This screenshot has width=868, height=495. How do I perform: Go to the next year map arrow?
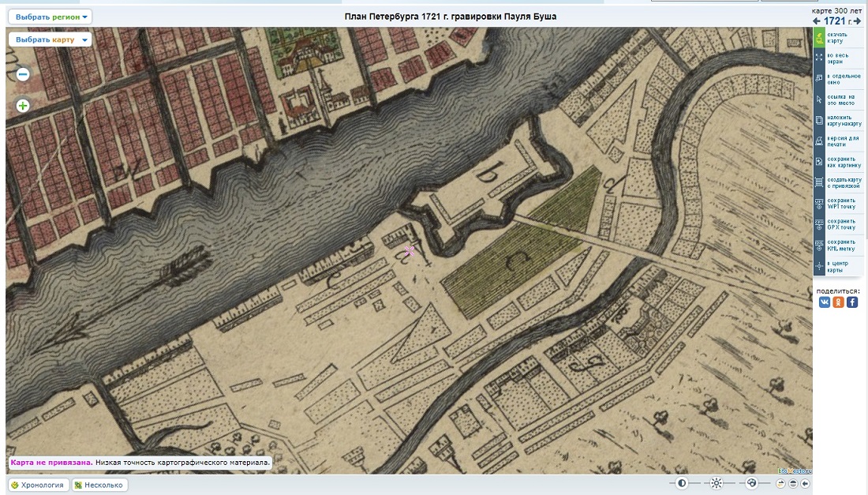click(858, 21)
